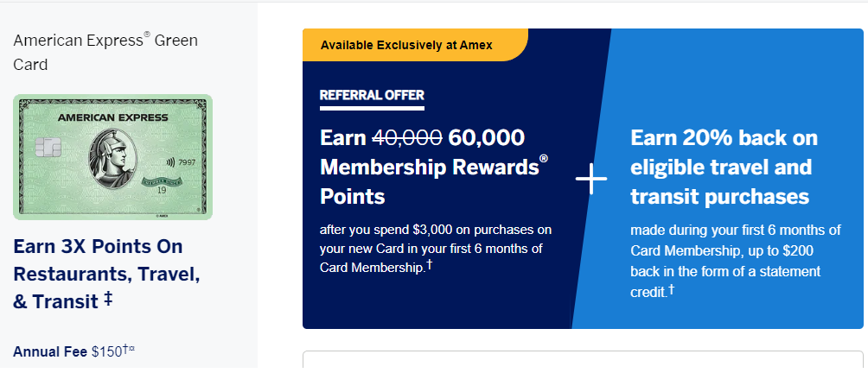Click the American Express Green Card title
Image resolution: width=868 pixels, height=373 pixels.
click(x=105, y=53)
